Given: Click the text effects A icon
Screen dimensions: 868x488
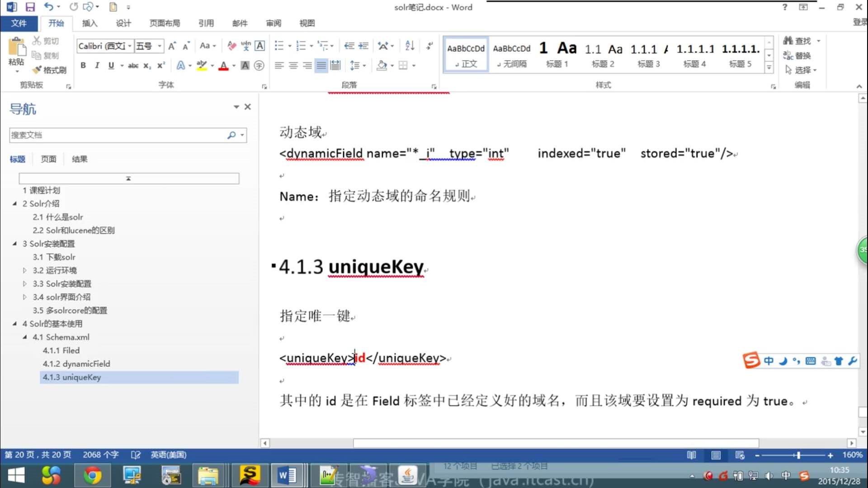Looking at the screenshot, I should (x=180, y=66).
